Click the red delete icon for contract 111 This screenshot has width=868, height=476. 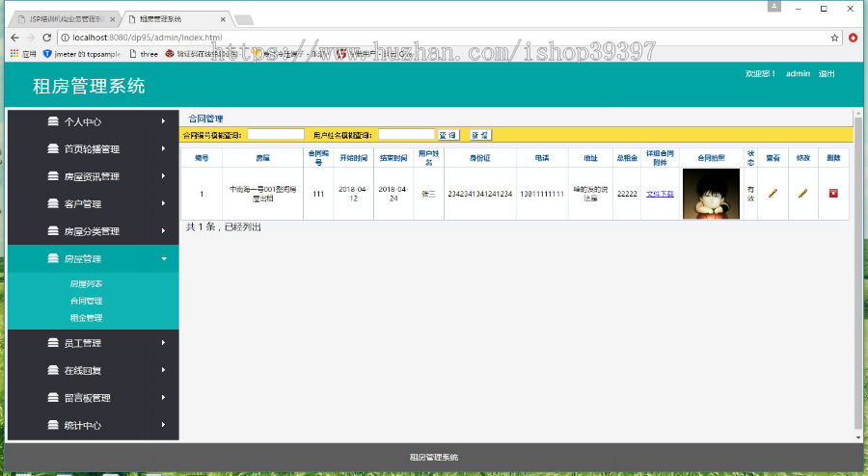click(833, 194)
